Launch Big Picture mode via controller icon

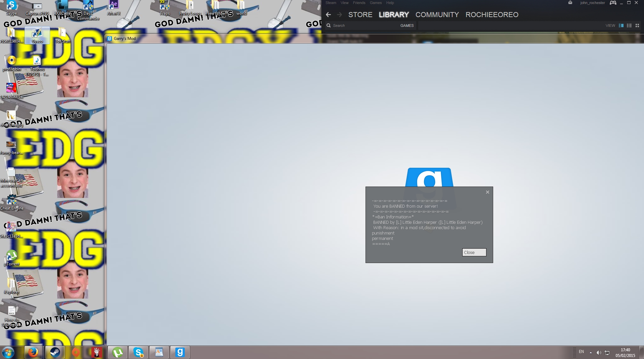(x=613, y=3)
